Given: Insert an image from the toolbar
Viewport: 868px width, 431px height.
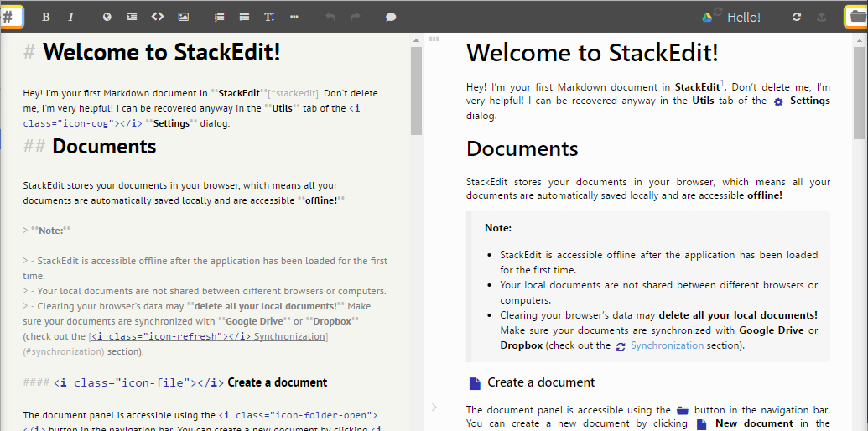Looking at the screenshot, I should (x=183, y=17).
